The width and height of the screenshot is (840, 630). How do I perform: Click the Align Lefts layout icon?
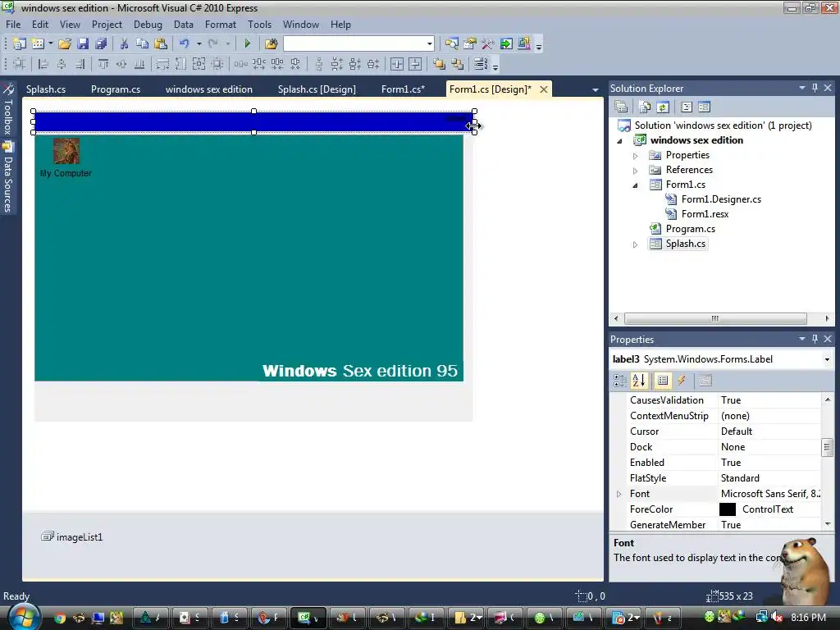(43, 64)
